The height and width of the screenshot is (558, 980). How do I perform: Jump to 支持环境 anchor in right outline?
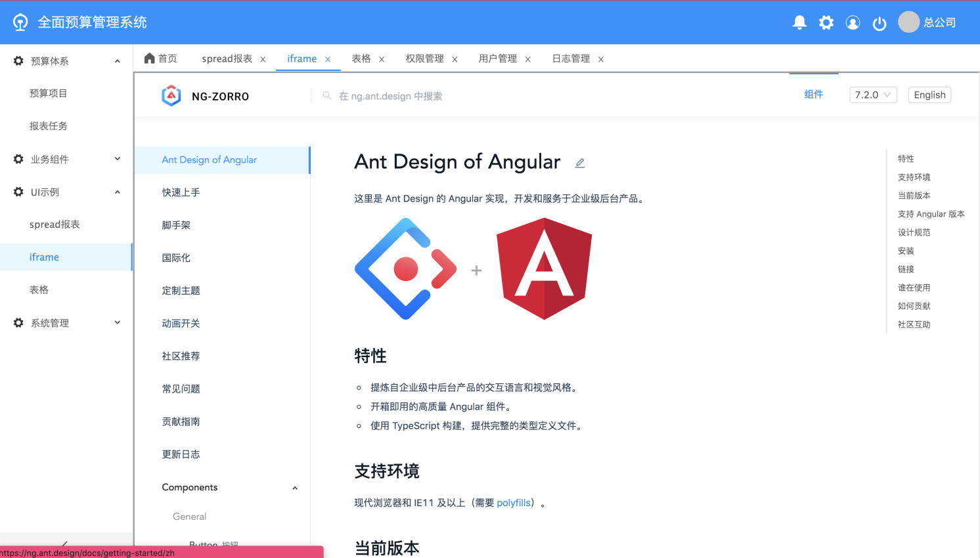(x=914, y=177)
